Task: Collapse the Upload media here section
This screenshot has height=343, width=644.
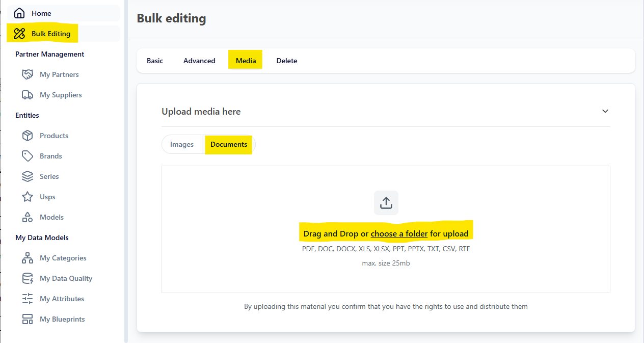Action: coord(605,111)
